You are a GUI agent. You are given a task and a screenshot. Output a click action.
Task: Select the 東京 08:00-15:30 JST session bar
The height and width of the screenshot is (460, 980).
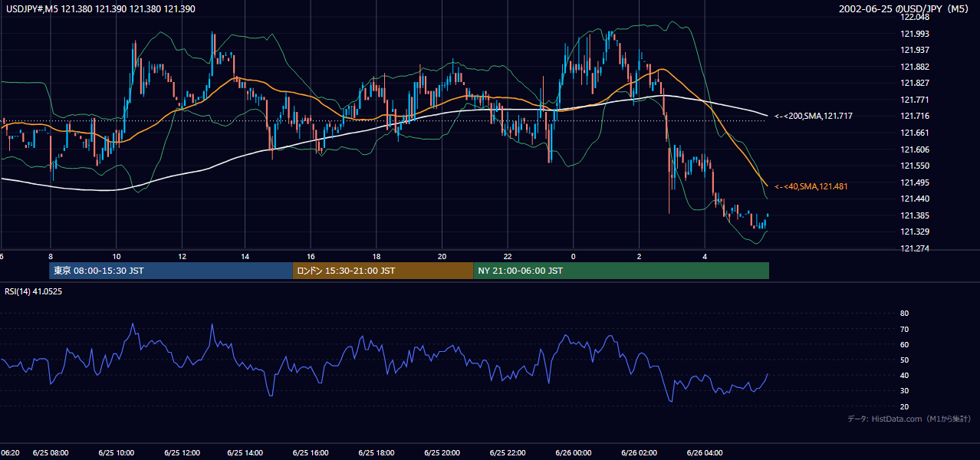[x=170, y=271]
